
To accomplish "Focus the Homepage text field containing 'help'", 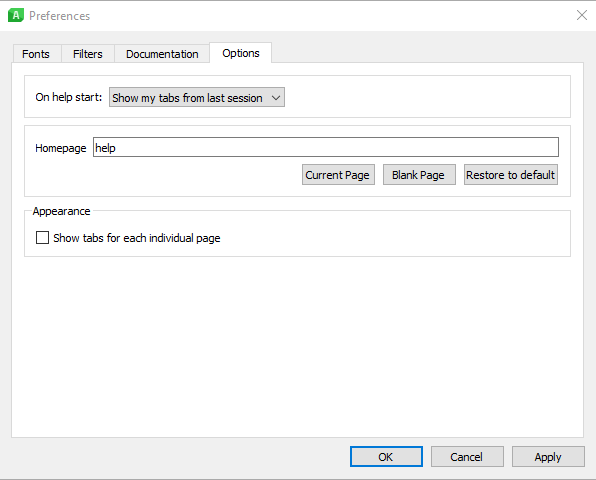I will click(326, 147).
